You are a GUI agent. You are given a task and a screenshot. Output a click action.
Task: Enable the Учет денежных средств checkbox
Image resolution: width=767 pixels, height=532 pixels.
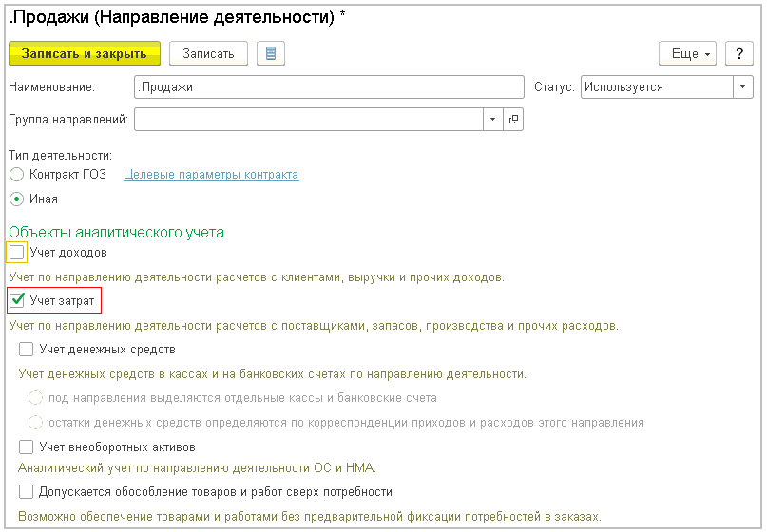(26, 350)
